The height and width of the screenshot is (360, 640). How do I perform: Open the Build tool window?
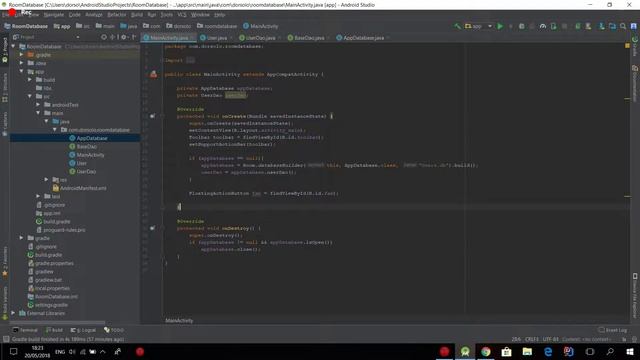(54, 330)
